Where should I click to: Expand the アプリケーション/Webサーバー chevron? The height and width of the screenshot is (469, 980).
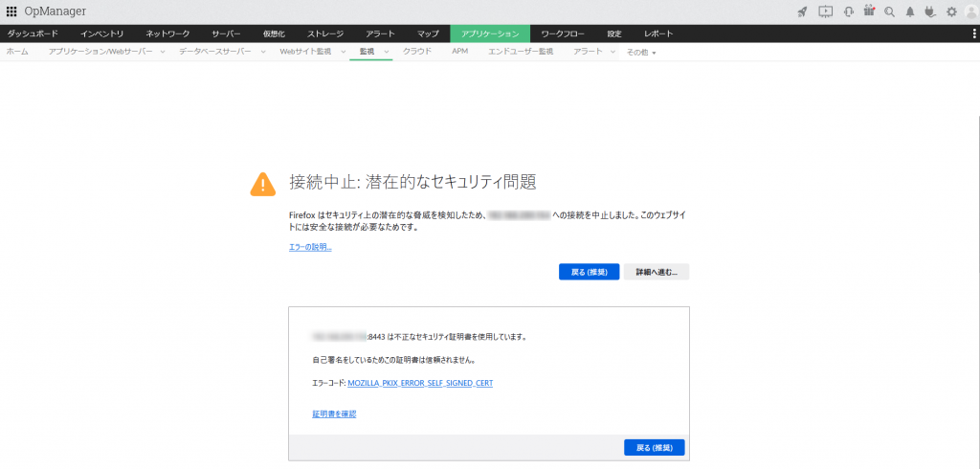tap(163, 52)
